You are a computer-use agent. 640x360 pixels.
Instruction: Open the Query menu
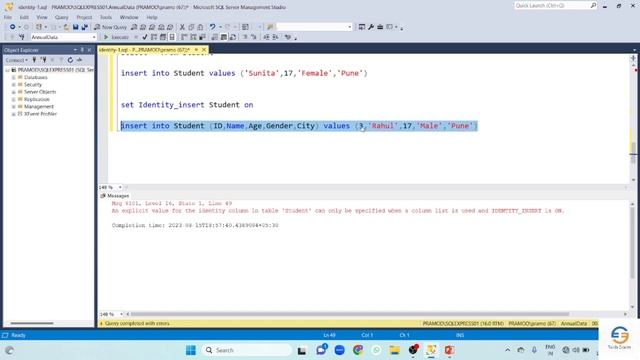(x=62, y=17)
